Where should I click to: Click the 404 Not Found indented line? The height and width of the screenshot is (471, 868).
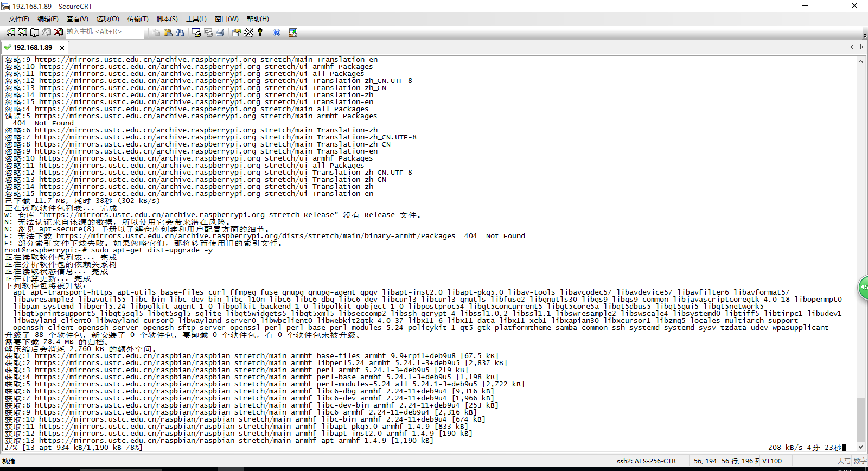[43, 123]
